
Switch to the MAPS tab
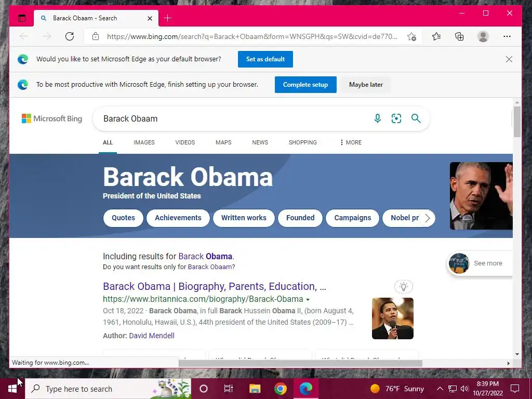coord(223,142)
